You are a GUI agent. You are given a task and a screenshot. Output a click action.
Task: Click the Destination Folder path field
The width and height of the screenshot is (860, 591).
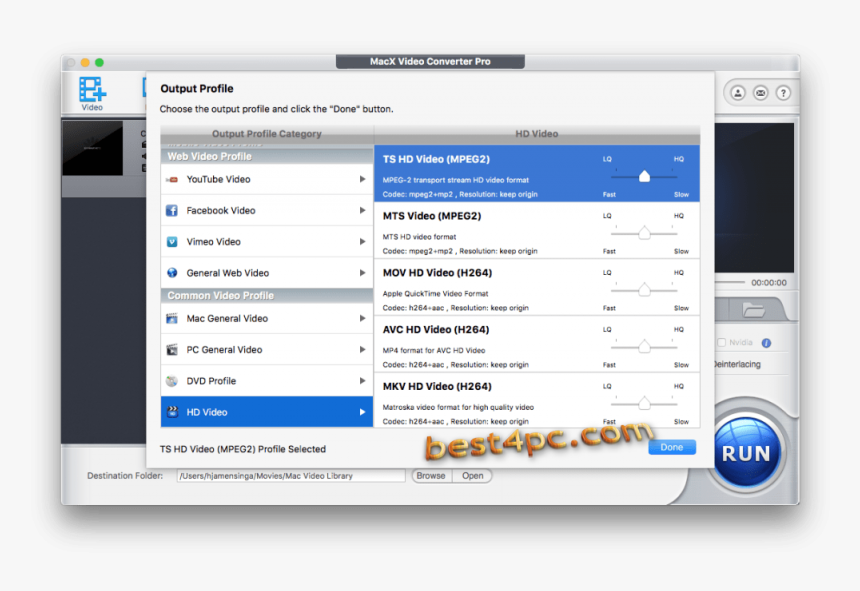click(x=291, y=476)
